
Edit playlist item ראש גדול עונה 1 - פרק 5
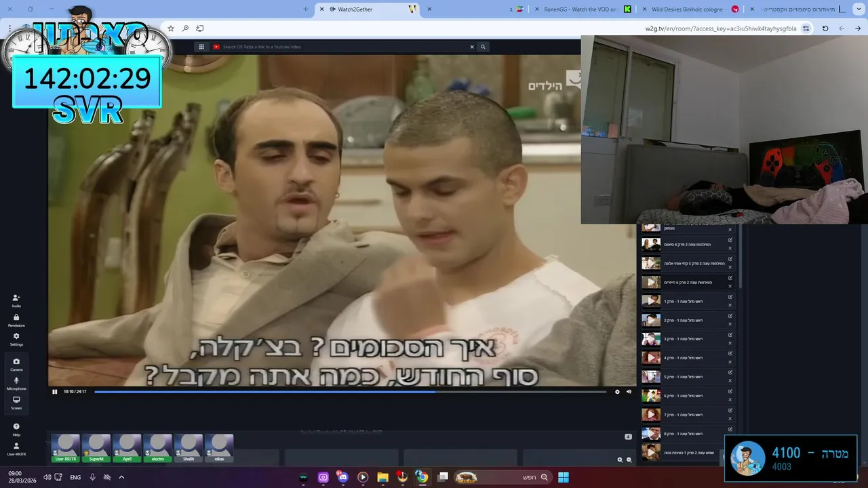pos(730,373)
